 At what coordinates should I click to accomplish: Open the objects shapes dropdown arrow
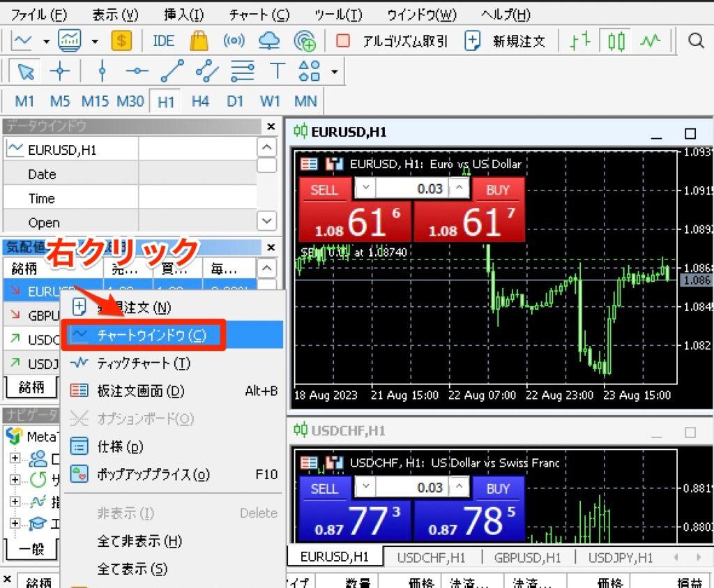(x=335, y=72)
